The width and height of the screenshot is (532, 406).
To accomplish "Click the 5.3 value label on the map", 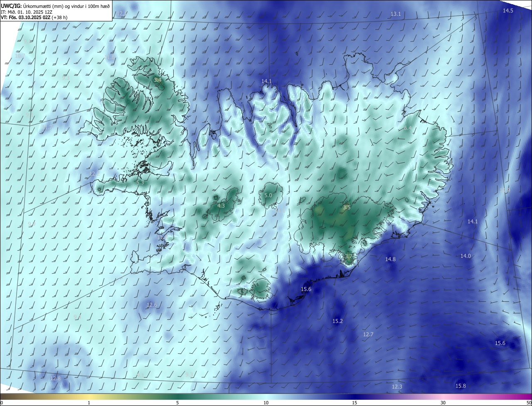I will point(140,182).
